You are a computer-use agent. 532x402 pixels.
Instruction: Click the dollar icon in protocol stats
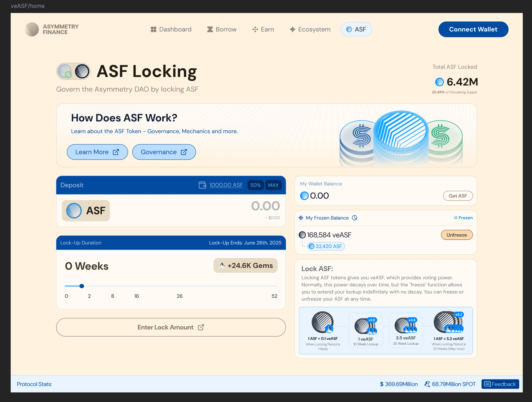[x=382, y=384]
